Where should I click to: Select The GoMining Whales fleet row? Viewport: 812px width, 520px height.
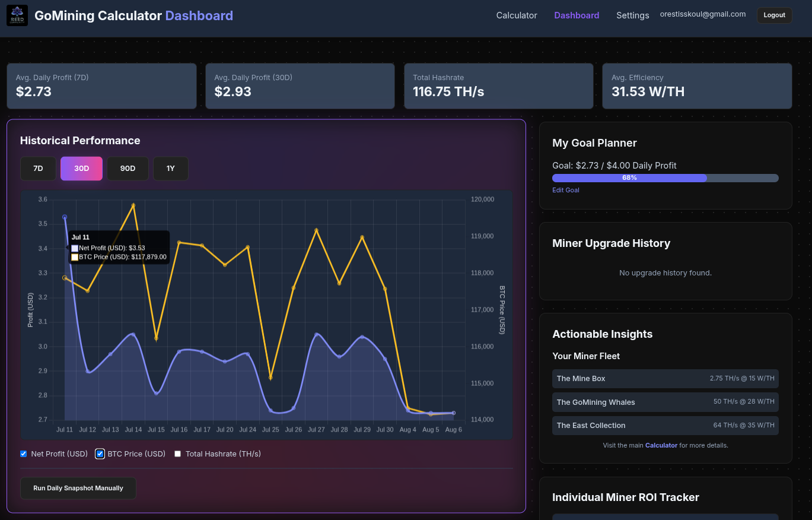pos(665,402)
